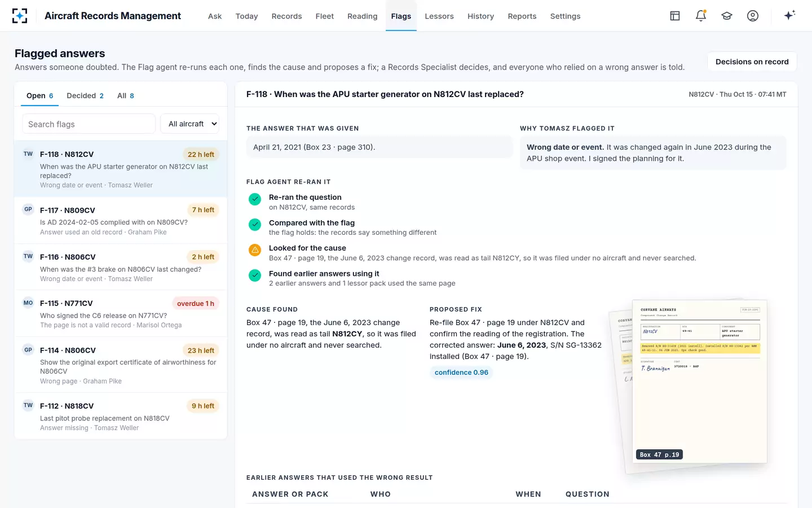Go to the Records page
812x508 pixels.
click(286, 16)
